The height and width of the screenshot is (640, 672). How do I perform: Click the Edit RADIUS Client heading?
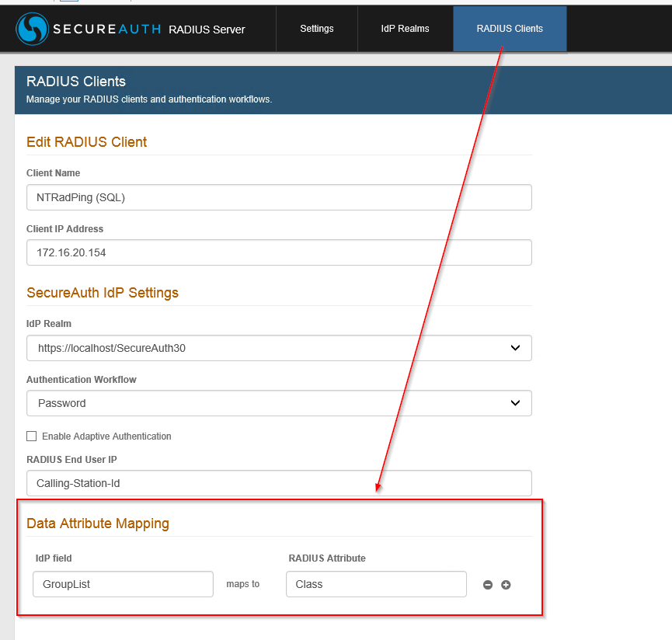(x=86, y=142)
